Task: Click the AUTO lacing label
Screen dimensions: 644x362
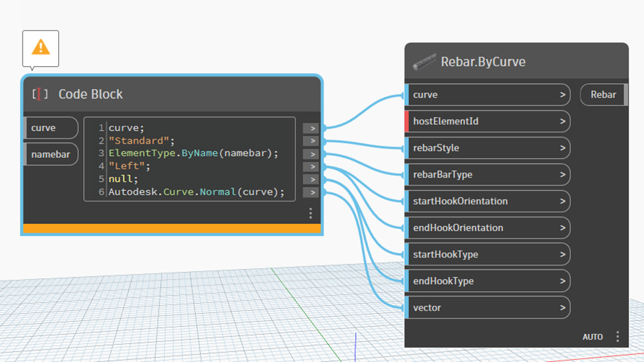Action: point(592,337)
